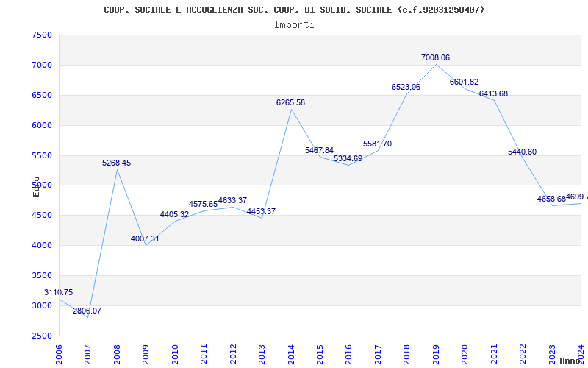Click y-axis tick 4000
The width and height of the screenshot is (588, 368).
[42, 245]
